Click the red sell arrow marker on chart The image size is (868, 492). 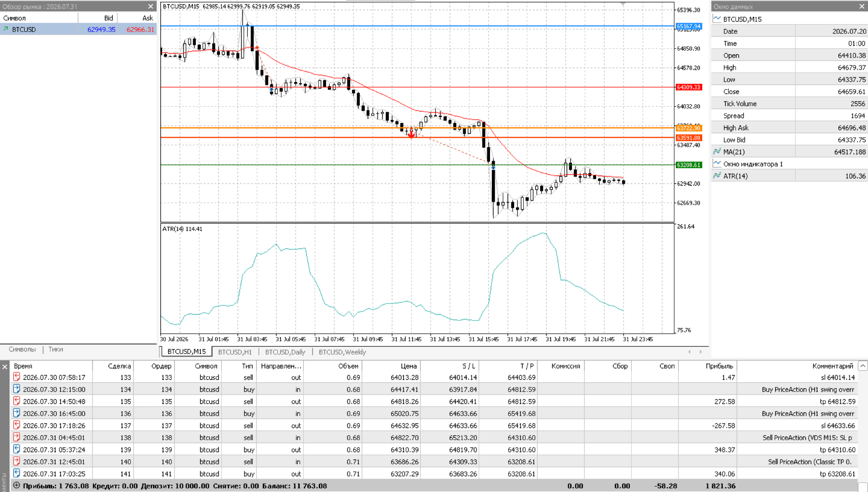pyautogui.click(x=411, y=133)
